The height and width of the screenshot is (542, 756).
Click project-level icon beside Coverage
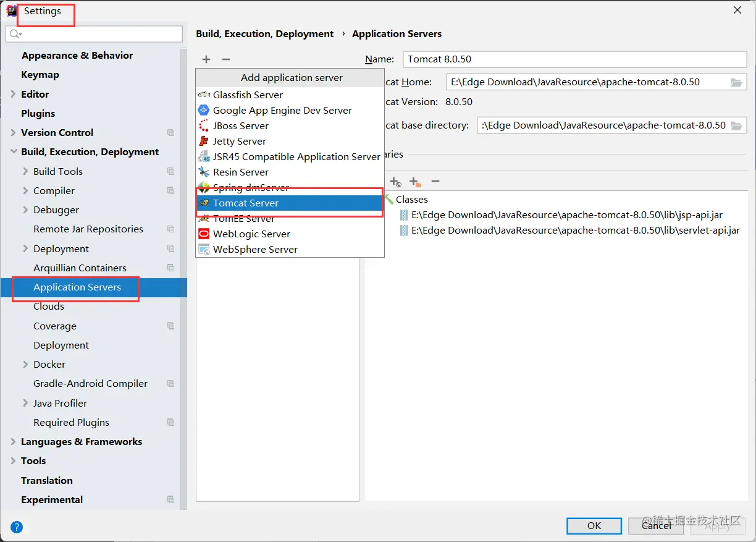click(x=171, y=326)
